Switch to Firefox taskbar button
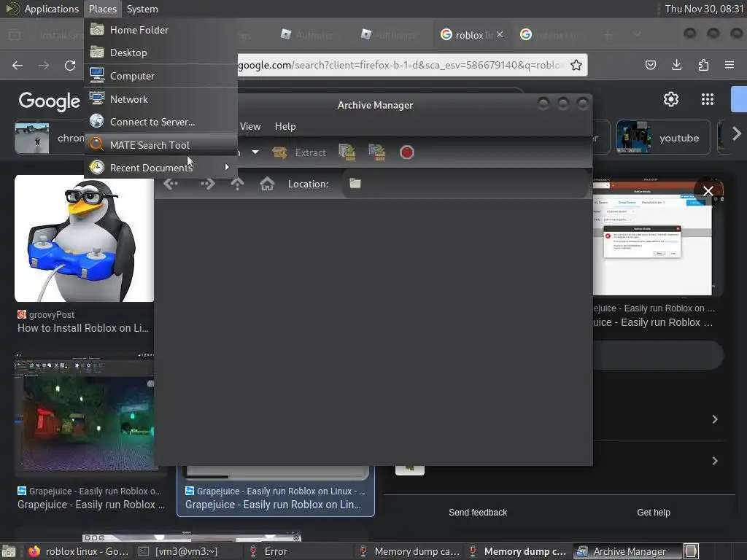Image resolution: width=747 pixels, height=560 pixels. pos(79,551)
